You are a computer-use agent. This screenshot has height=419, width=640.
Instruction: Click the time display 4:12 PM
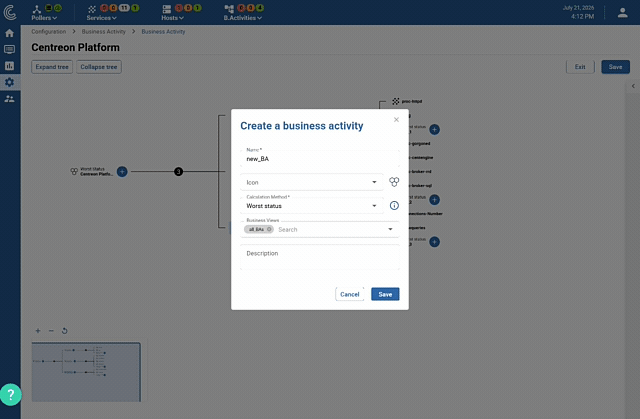click(582, 17)
